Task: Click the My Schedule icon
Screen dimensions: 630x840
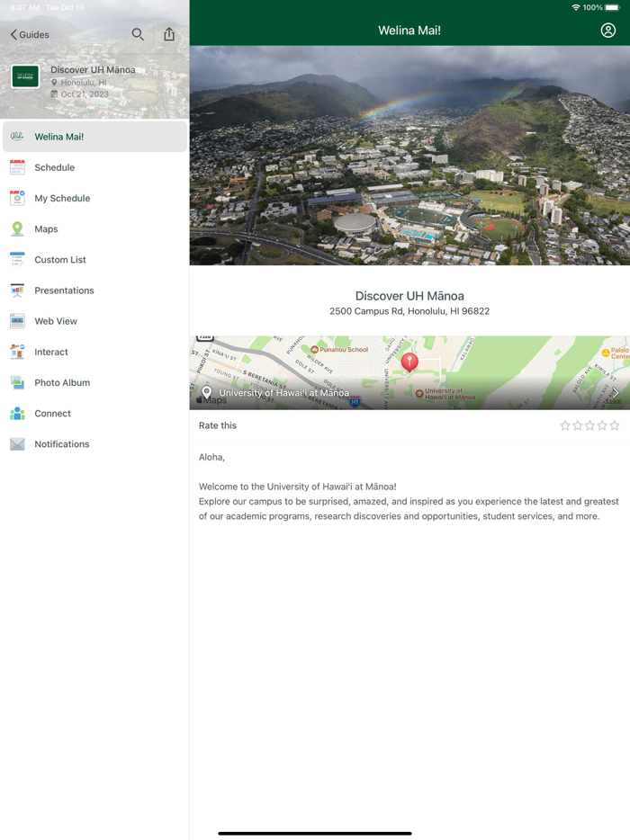Action: [17, 198]
